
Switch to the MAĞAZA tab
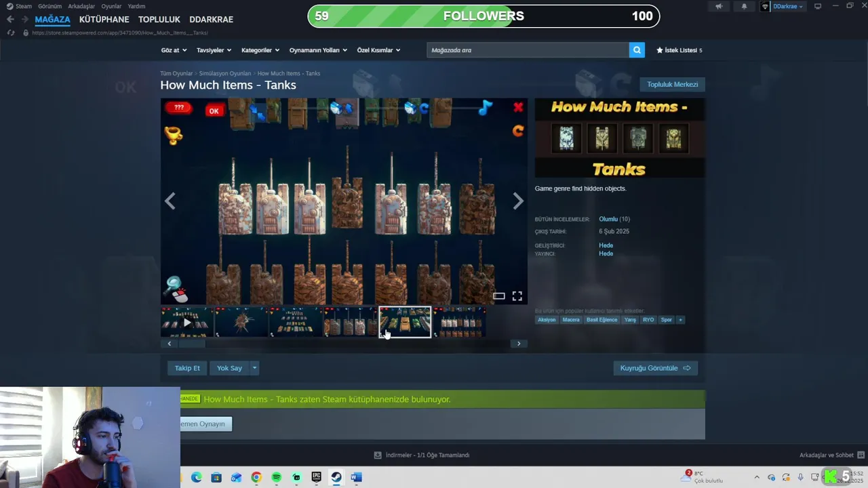(52, 19)
